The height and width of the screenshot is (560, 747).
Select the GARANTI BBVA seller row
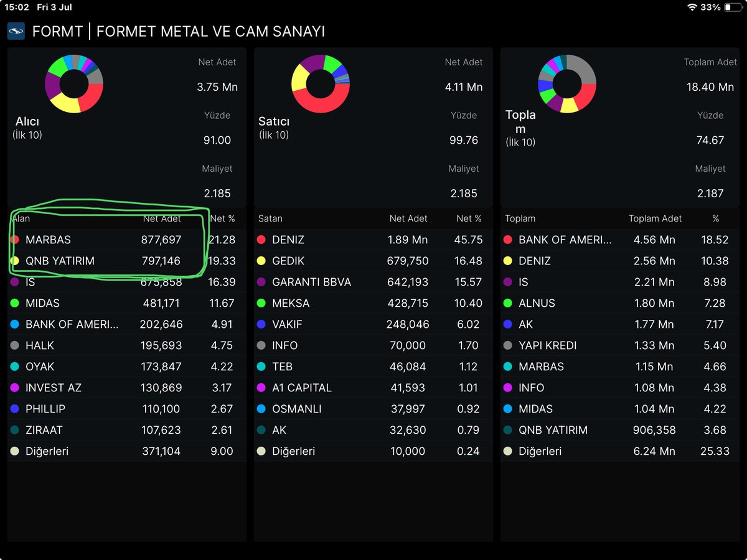click(374, 282)
